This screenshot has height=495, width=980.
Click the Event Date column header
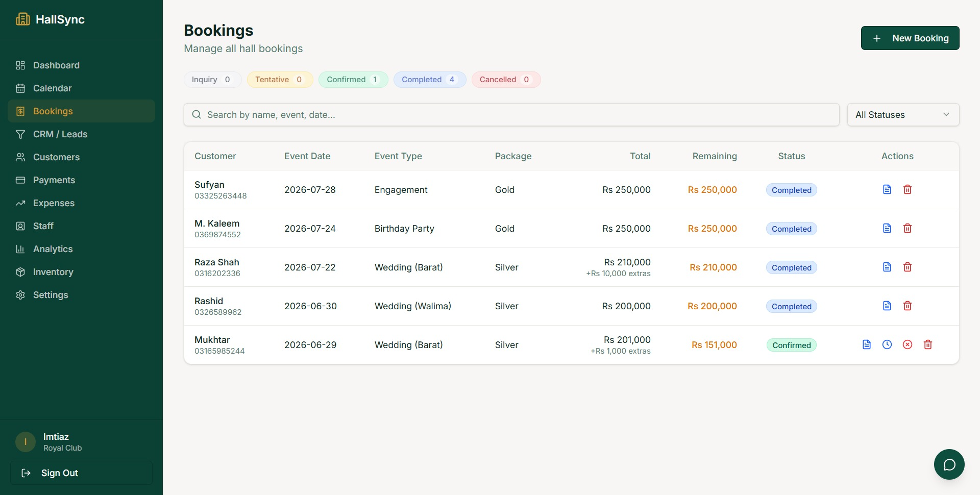(307, 156)
